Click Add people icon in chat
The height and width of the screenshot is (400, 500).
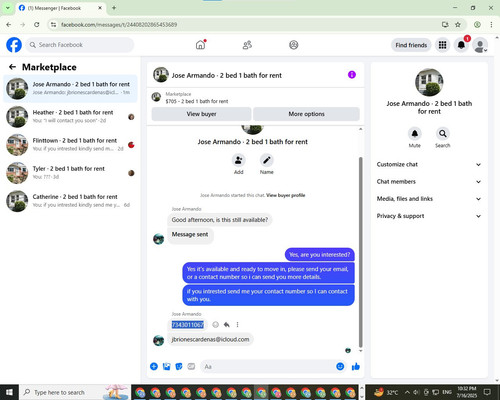[239, 160]
